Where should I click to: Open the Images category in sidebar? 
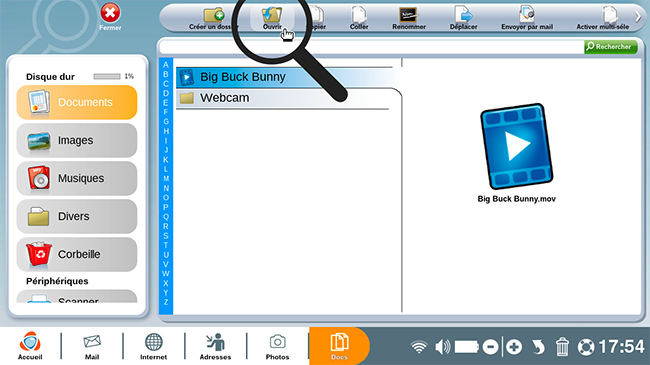pyautogui.click(x=77, y=140)
